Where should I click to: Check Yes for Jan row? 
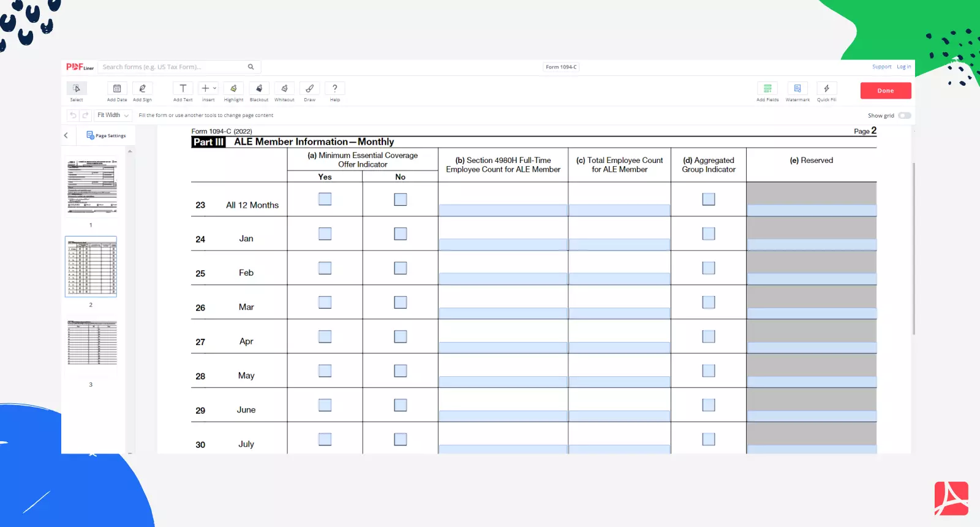[x=325, y=233]
